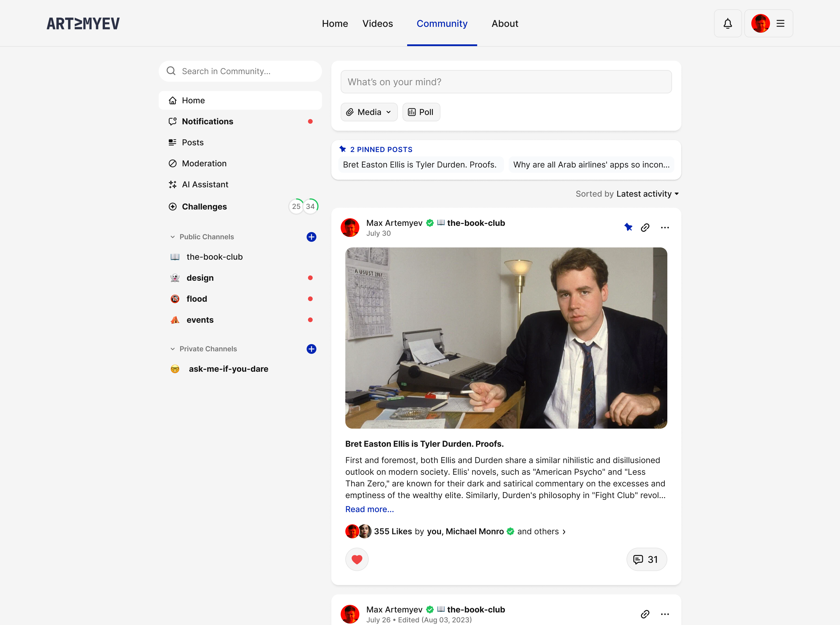The image size is (840, 625).
Task: Open Challenges progress rings 25/34
Action: [303, 207]
